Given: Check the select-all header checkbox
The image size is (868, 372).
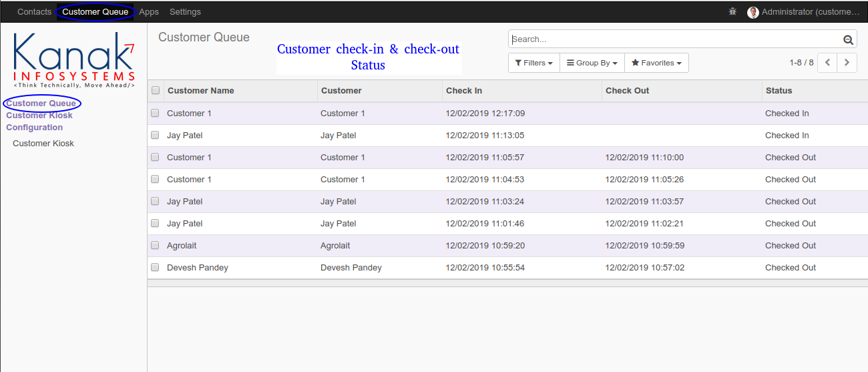Looking at the screenshot, I should point(156,91).
